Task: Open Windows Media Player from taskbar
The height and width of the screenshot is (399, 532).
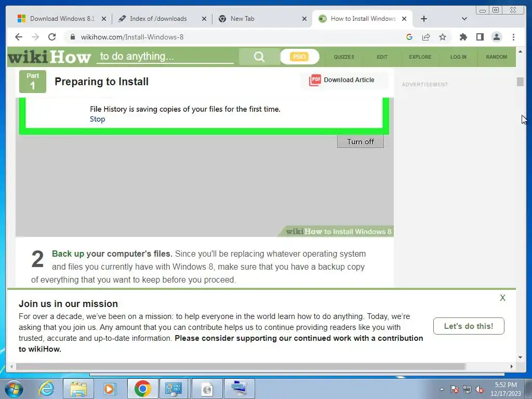Action: click(110, 389)
